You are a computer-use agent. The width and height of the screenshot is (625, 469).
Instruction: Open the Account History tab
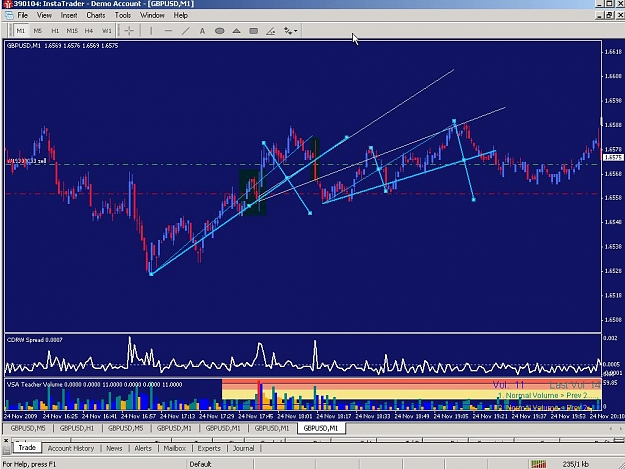(x=71, y=448)
